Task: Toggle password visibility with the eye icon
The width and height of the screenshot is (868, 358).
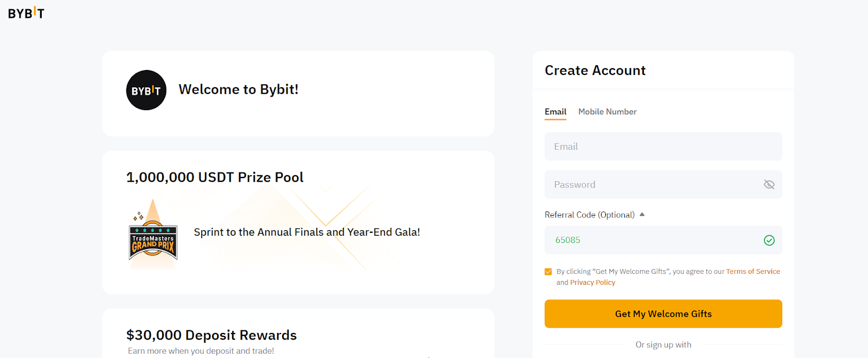Action: click(769, 184)
